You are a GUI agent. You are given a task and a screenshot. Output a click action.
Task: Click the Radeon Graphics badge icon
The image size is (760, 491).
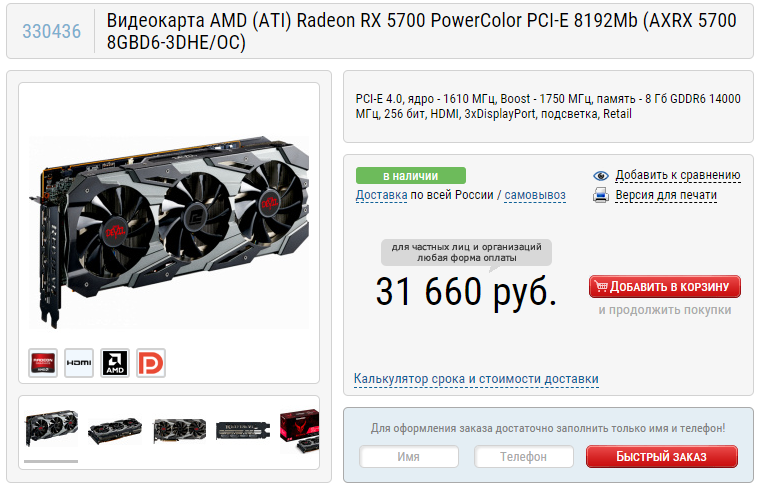pos(43,363)
